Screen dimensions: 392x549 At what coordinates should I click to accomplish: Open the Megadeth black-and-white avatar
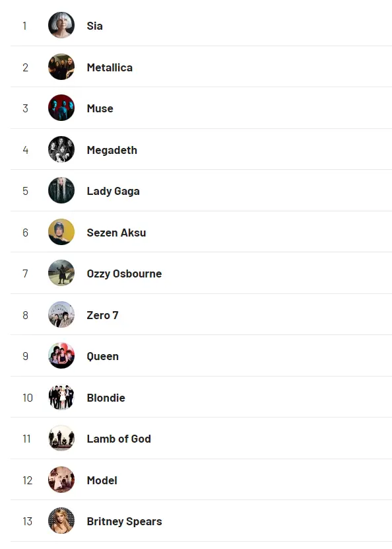(61, 149)
